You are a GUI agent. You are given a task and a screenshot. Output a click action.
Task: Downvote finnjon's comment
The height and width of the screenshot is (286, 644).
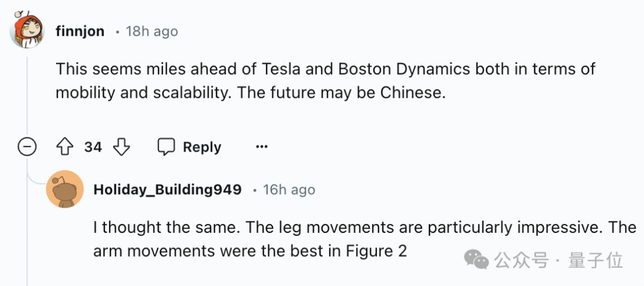[122, 147]
